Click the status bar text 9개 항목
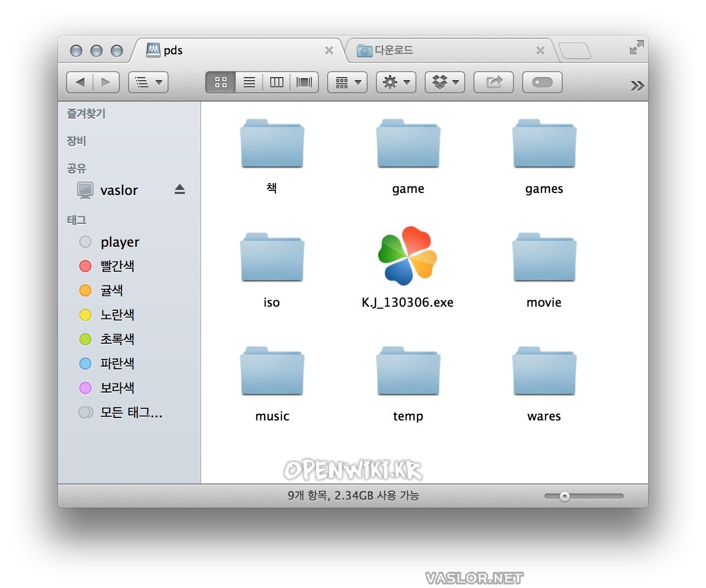Viewport: 706px width, 588px height. [x=308, y=496]
